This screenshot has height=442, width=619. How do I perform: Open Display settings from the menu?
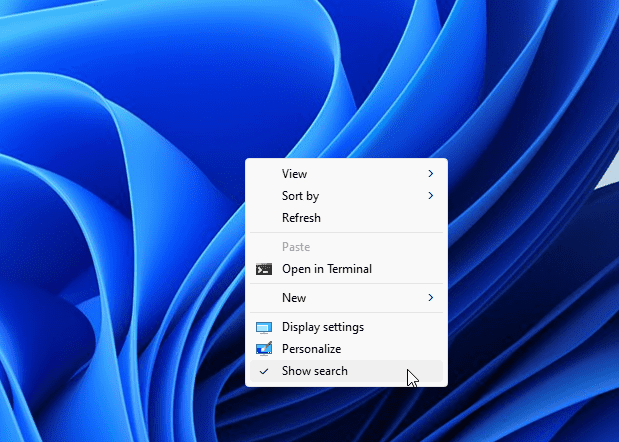(323, 327)
